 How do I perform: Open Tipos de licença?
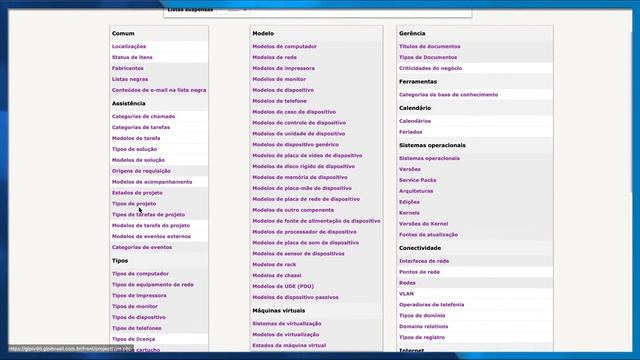133,339
